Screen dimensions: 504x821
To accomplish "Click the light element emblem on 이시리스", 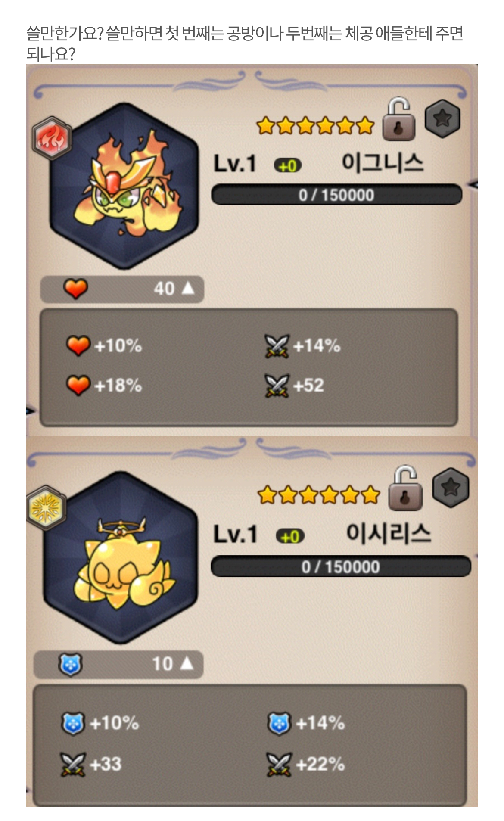I will click(x=45, y=508).
